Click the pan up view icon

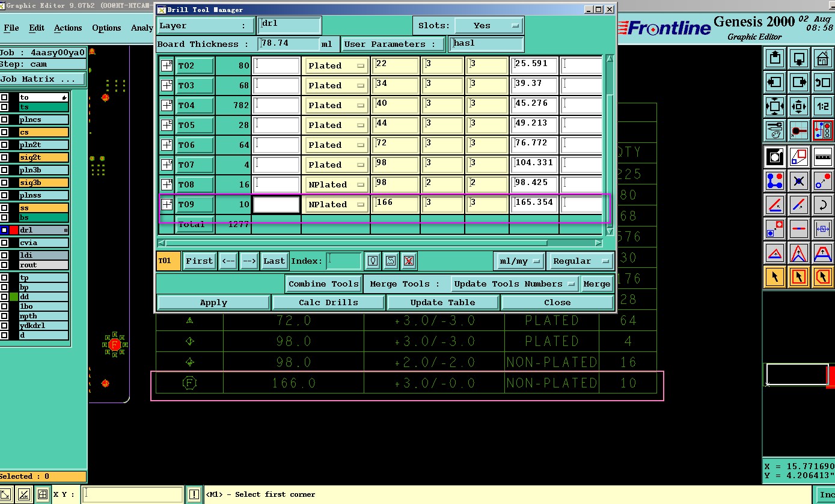775,59
